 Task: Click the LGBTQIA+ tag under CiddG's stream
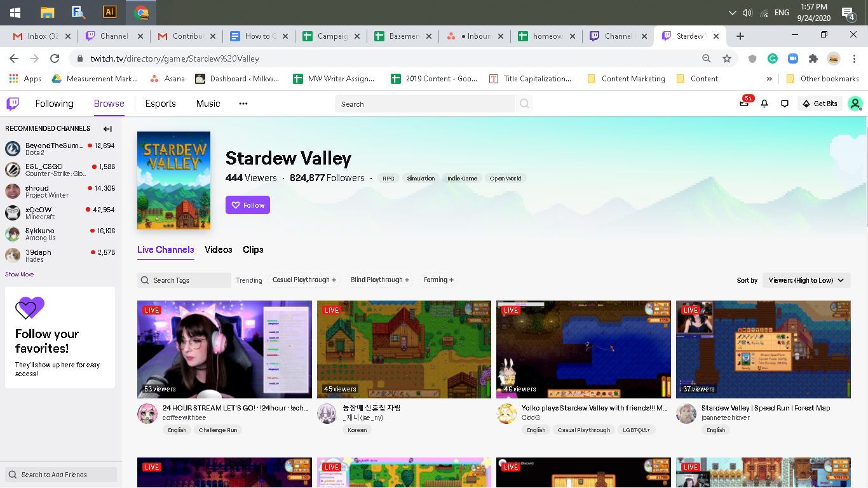(x=637, y=430)
